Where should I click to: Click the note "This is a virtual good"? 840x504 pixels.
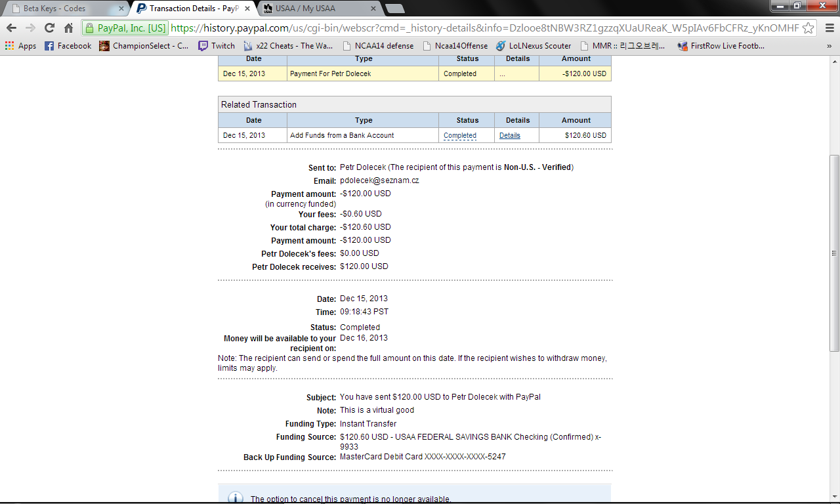[x=377, y=410]
